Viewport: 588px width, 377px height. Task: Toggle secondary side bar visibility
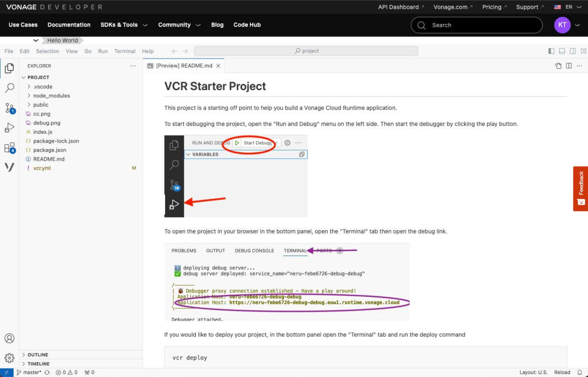tap(572, 51)
